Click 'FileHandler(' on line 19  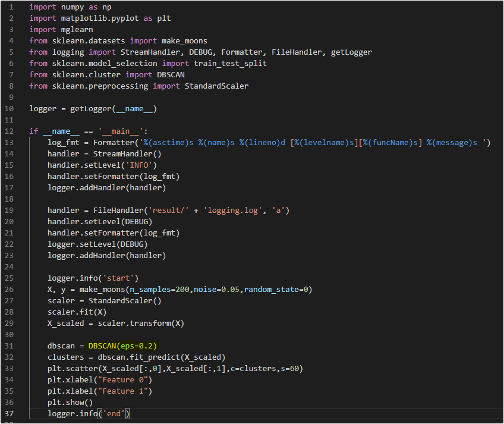tap(120, 211)
